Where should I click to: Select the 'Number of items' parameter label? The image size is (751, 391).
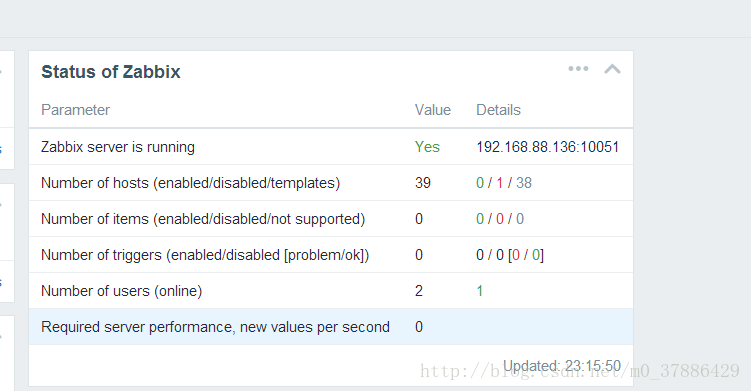[203, 218]
